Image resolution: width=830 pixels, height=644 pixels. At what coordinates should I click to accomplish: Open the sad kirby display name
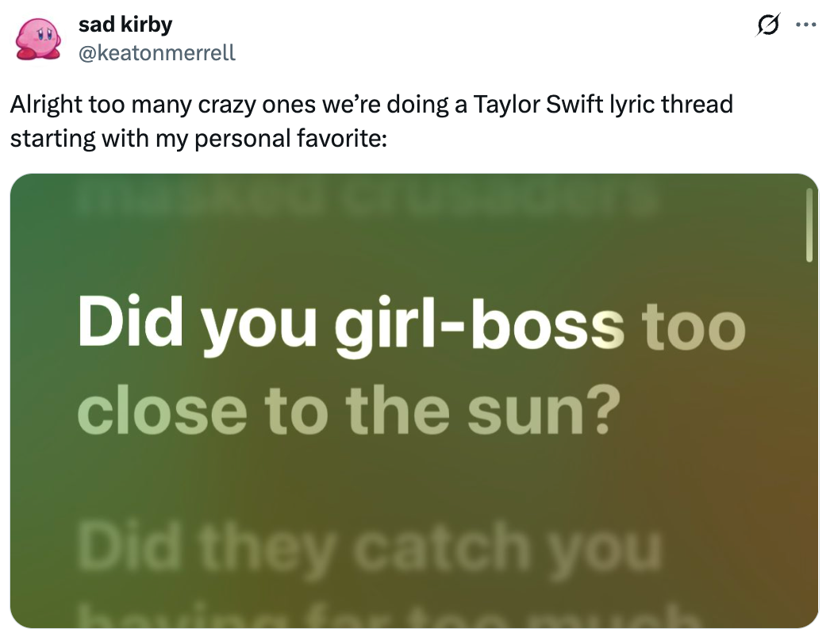click(125, 25)
